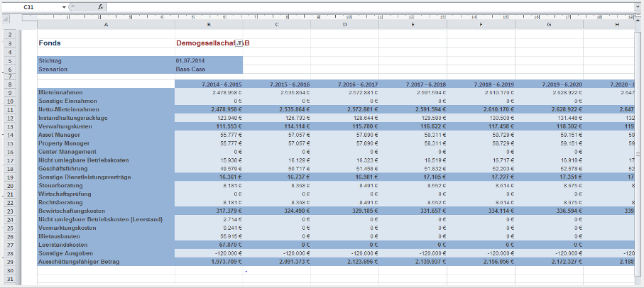Select column G header
The width and height of the screenshot is (644, 288).
click(x=549, y=25)
